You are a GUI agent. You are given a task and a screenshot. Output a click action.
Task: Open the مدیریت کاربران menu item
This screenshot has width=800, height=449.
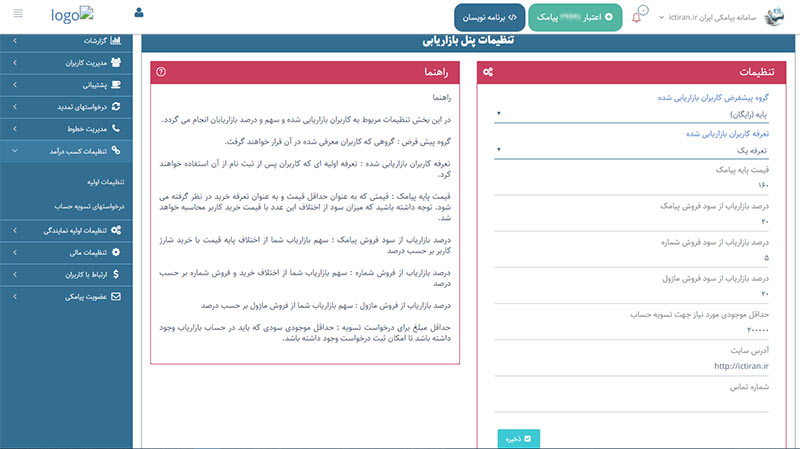coord(66,62)
